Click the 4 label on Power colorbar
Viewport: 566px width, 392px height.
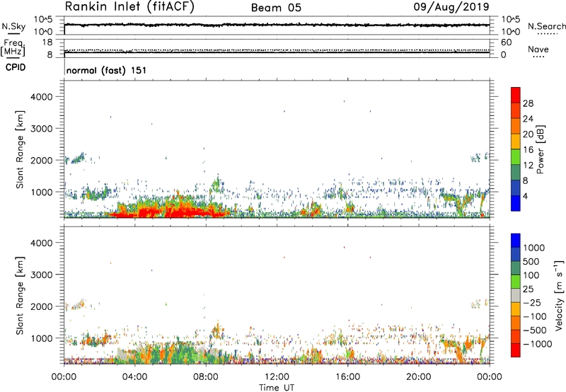coord(526,196)
